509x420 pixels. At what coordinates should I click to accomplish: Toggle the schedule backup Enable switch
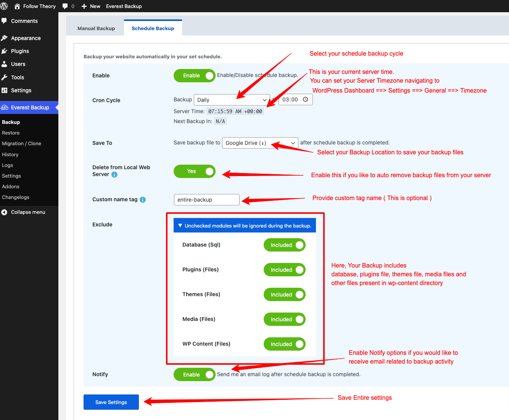tap(195, 75)
